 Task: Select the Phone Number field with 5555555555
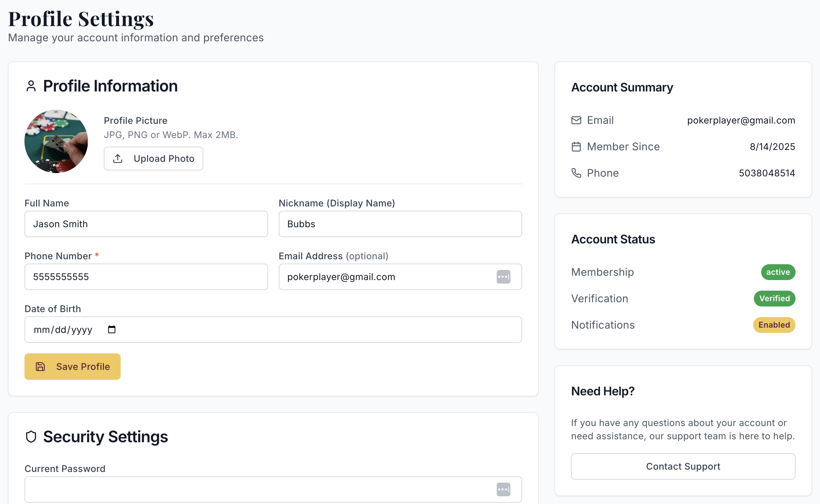point(146,276)
